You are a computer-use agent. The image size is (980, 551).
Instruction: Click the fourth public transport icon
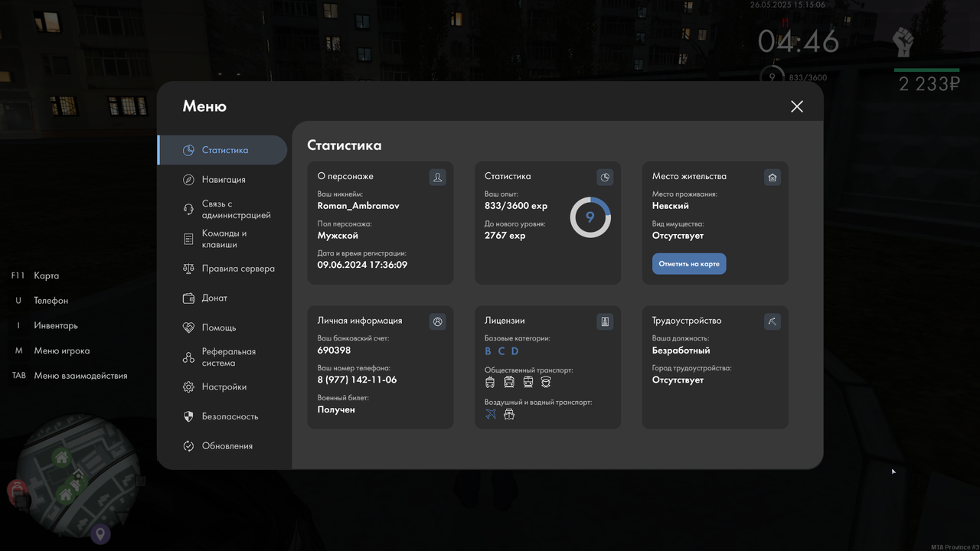point(546,382)
